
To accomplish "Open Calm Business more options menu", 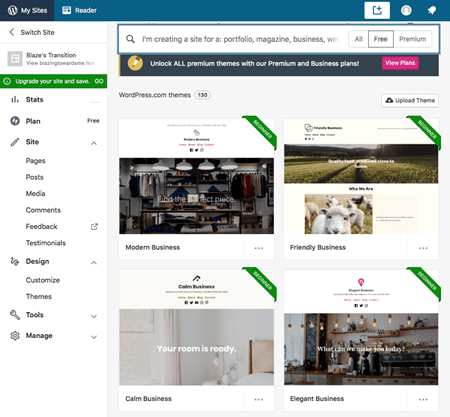I will click(259, 399).
